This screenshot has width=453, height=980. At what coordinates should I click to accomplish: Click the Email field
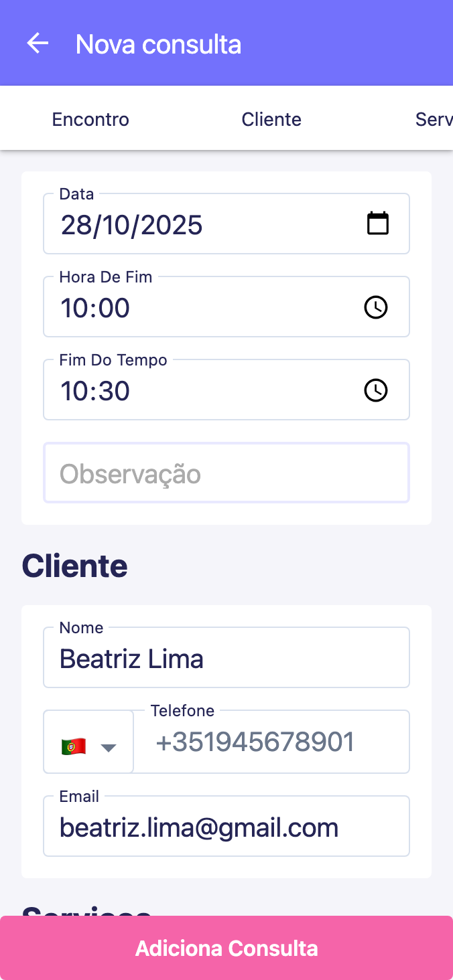[x=226, y=827]
